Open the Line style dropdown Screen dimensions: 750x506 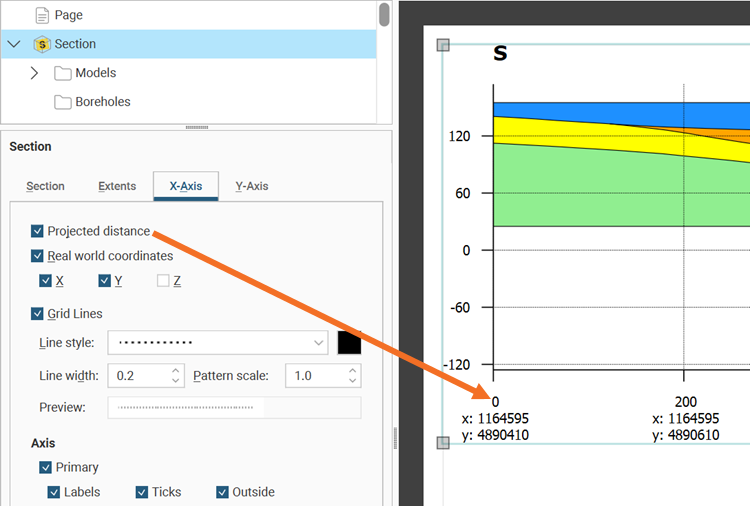pos(218,342)
